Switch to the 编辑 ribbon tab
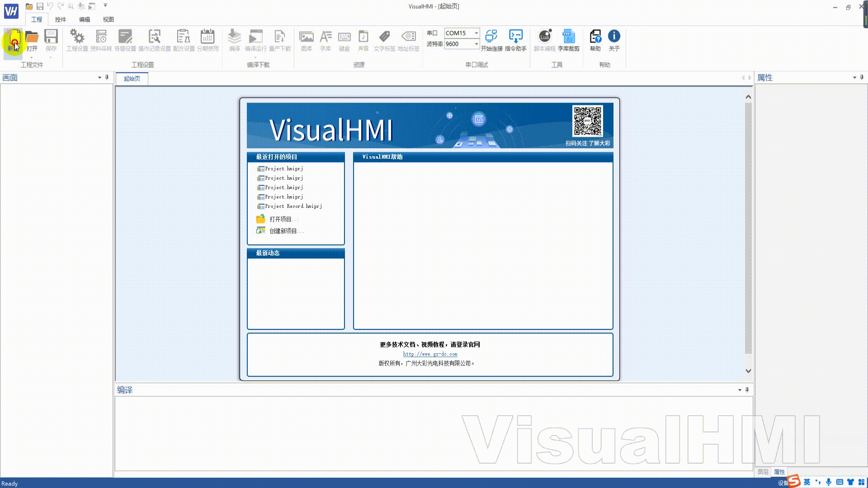The height and width of the screenshot is (488, 868). [85, 19]
